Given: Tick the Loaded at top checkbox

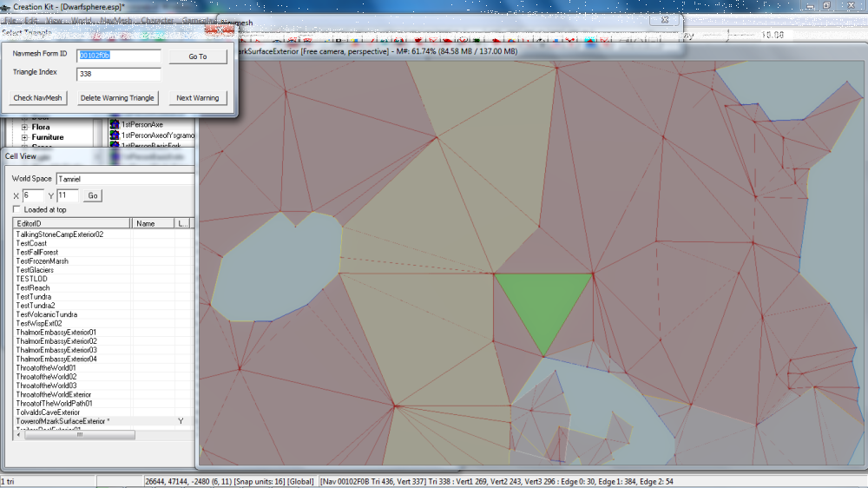Looking at the screenshot, I should pos(16,209).
